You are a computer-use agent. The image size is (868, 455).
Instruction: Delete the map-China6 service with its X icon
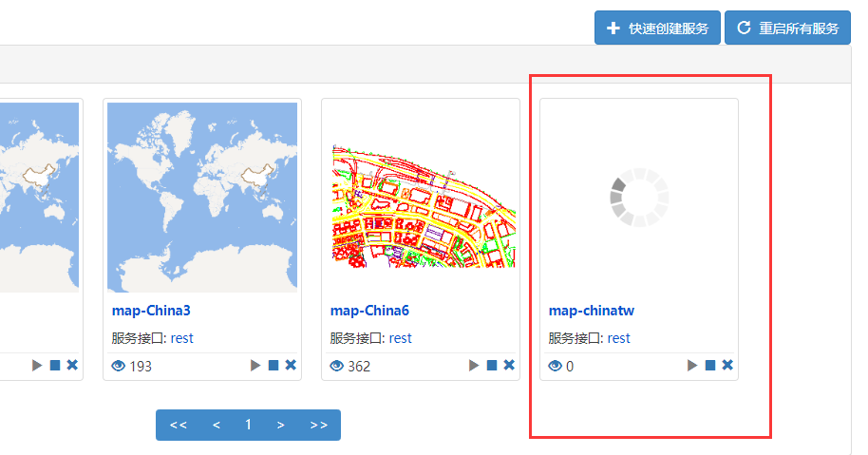click(509, 365)
